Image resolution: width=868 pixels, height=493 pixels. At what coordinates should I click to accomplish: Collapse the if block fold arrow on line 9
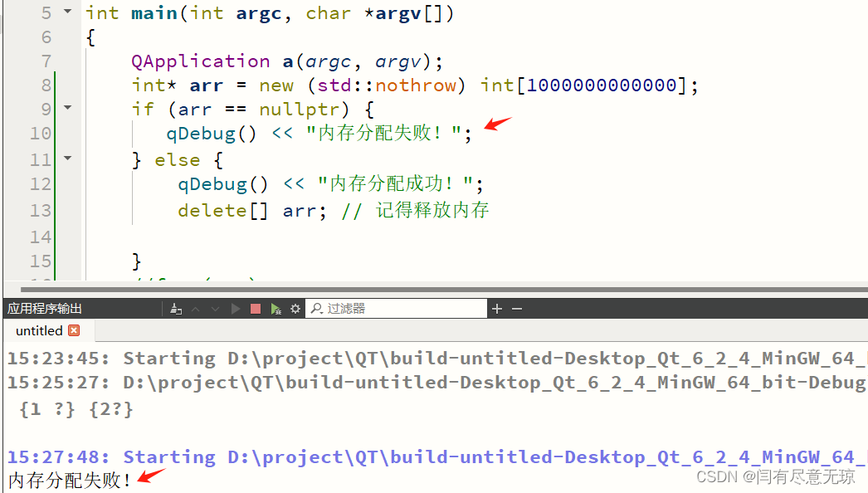(67, 107)
